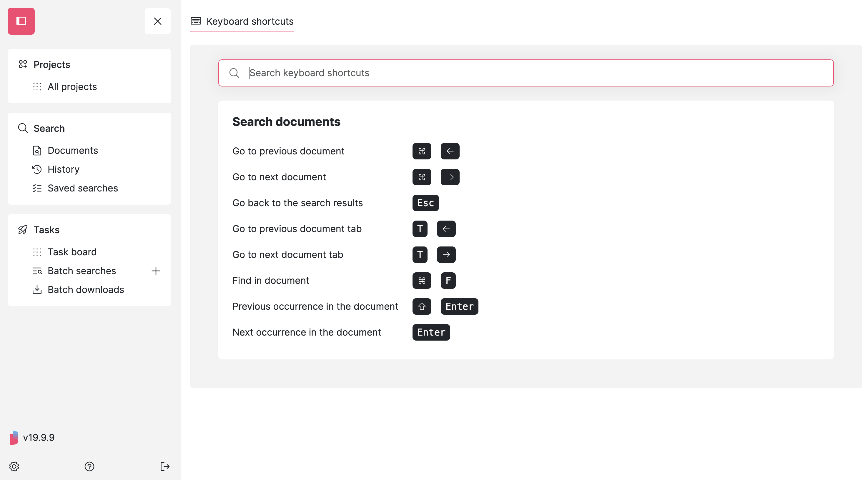The width and height of the screenshot is (868, 480).
Task: Open Settings via the gear icon
Action: 14,466
